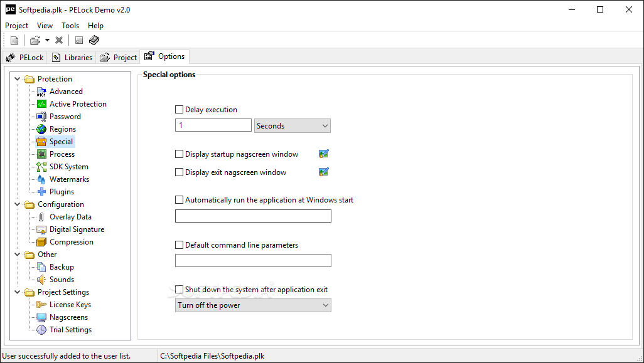The image size is (644, 363).
Task: Select the Backup documents icon
Action: pyautogui.click(x=41, y=267)
